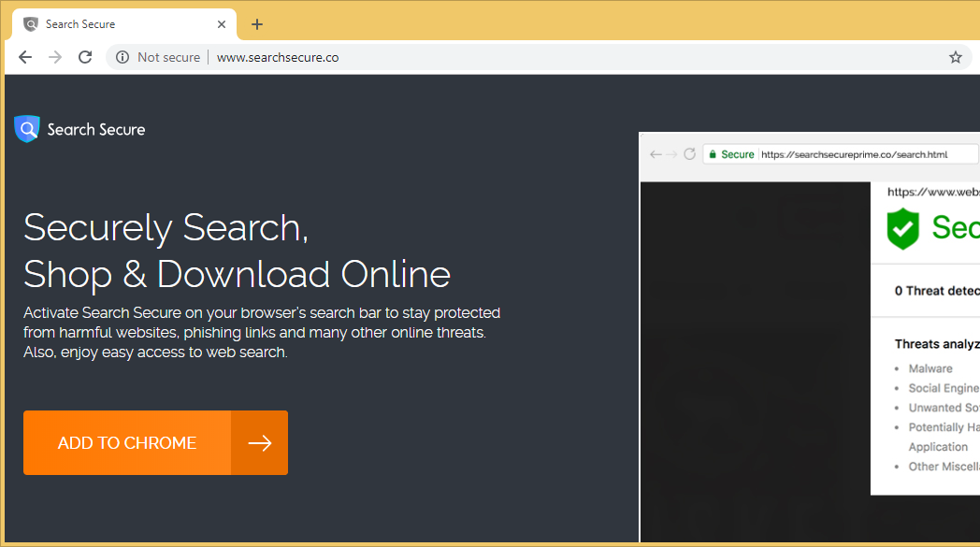980x547 pixels.
Task: Click the 0 Threat detected text
Action: pos(936,291)
